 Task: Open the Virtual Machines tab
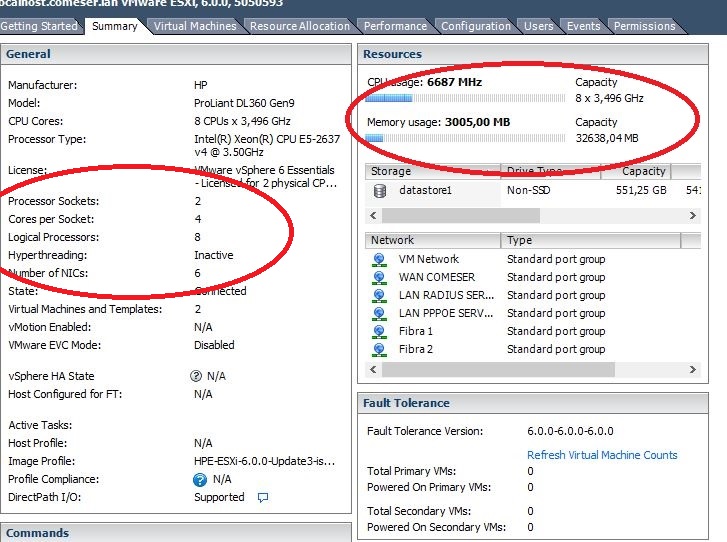point(195,26)
